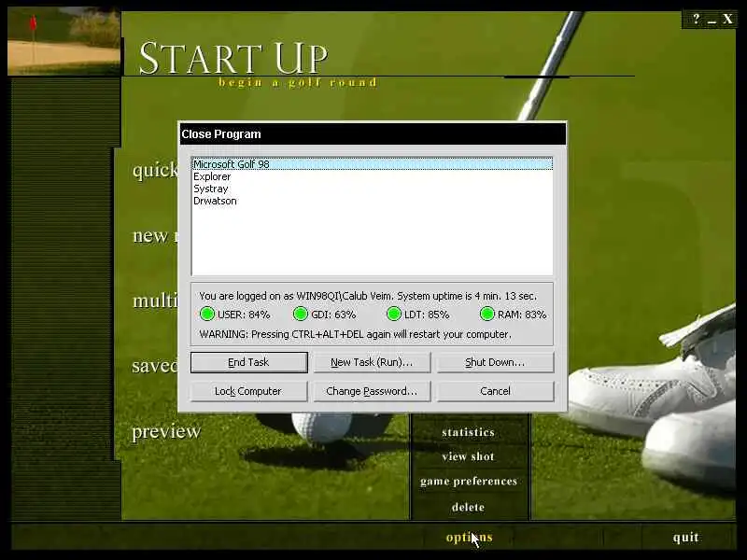Image resolution: width=747 pixels, height=560 pixels.
Task: Open Change Password... dialog
Action: pos(372,391)
